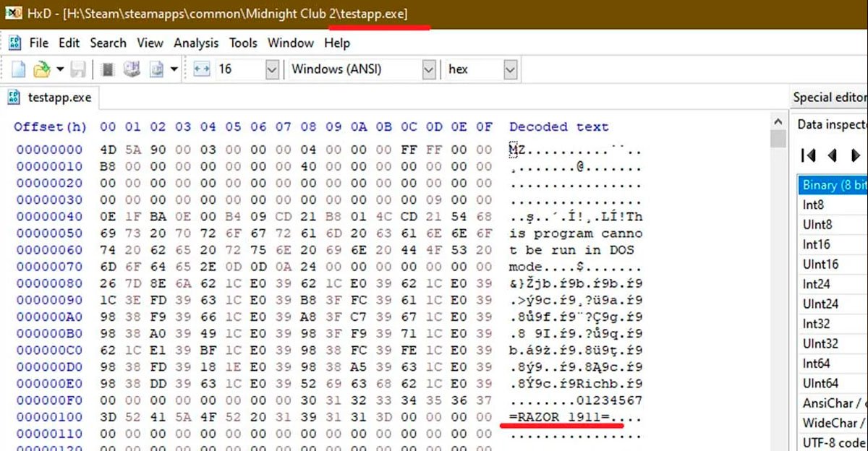The height and width of the screenshot is (451, 868).
Task: Click the 0A hex column header
Action: [x=359, y=126]
